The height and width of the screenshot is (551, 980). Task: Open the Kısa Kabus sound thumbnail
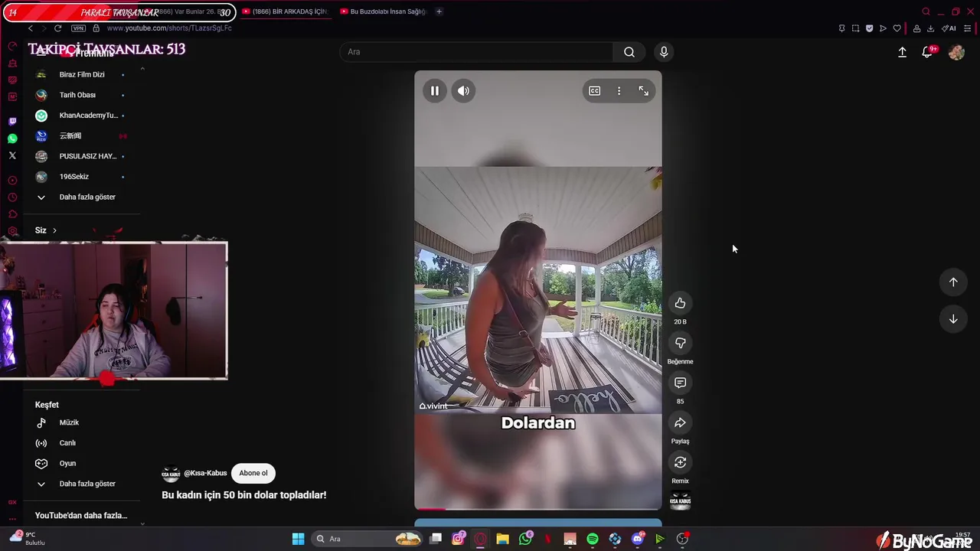coord(680,502)
